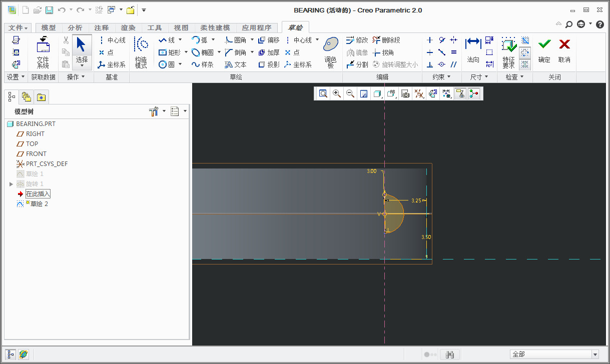
Task: Click the Refit view icon
Action: coord(323,93)
